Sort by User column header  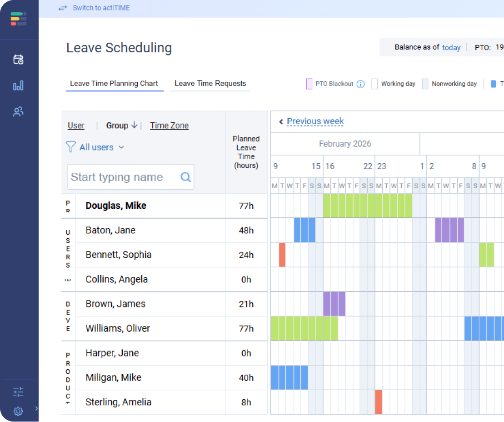pos(76,126)
